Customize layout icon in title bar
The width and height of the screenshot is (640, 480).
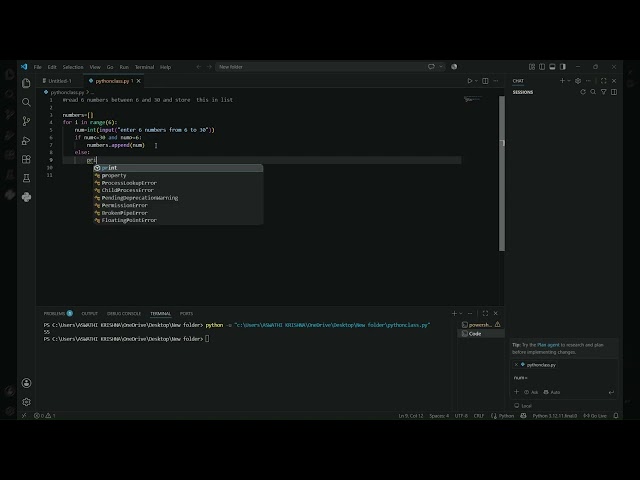(532, 67)
